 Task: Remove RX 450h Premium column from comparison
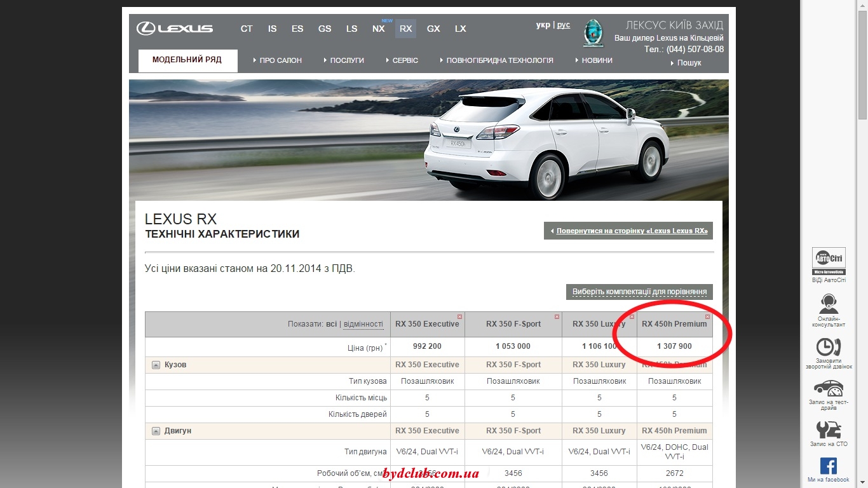(x=707, y=316)
